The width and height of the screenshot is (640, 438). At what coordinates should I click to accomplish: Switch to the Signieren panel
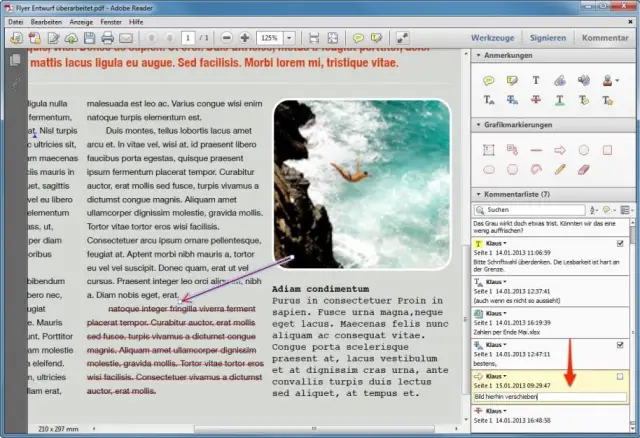click(x=547, y=38)
